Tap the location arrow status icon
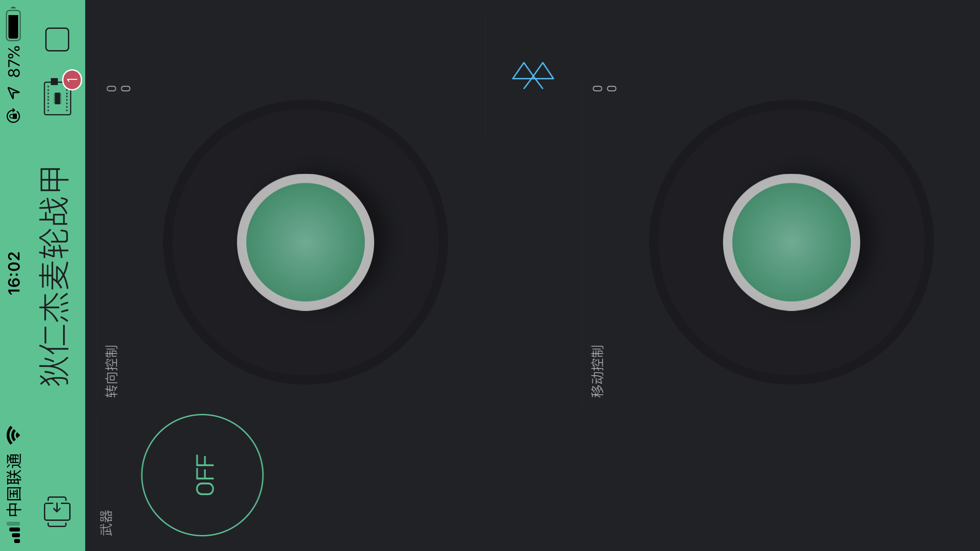 click(14, 93)
